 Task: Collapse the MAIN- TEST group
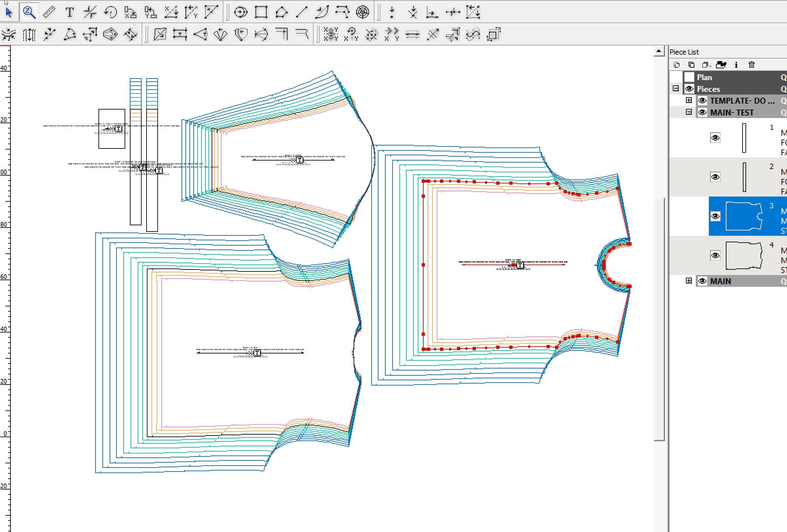point(689,112)
